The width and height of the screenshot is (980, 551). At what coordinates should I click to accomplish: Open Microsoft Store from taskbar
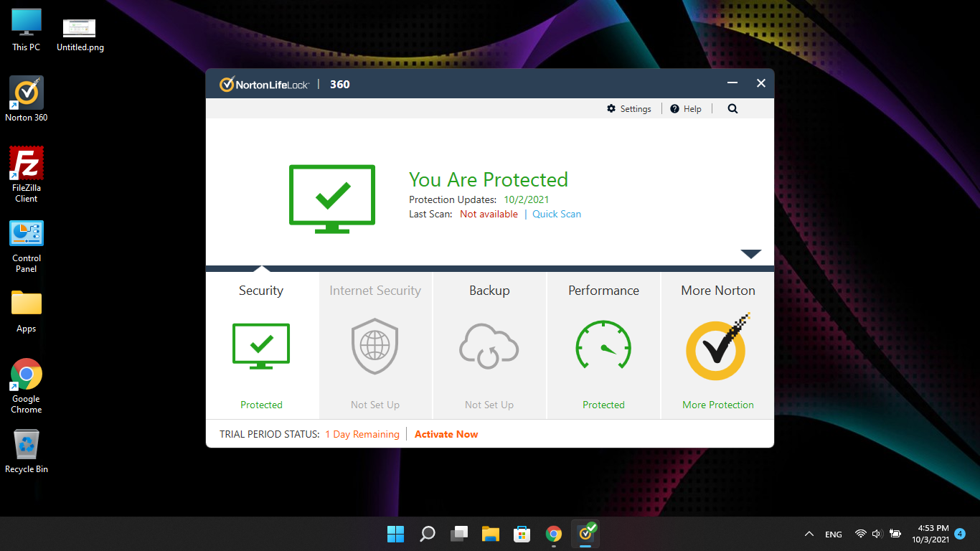(x=522, y=534)
